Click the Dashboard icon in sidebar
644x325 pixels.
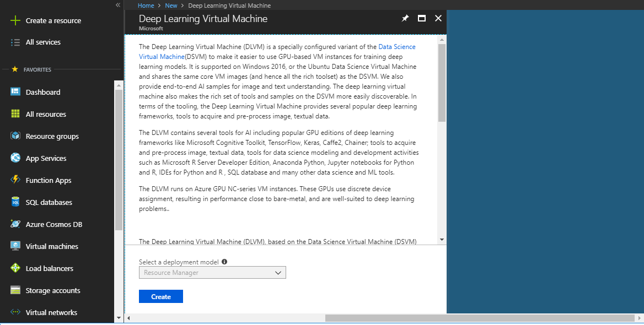pos(15,92)
